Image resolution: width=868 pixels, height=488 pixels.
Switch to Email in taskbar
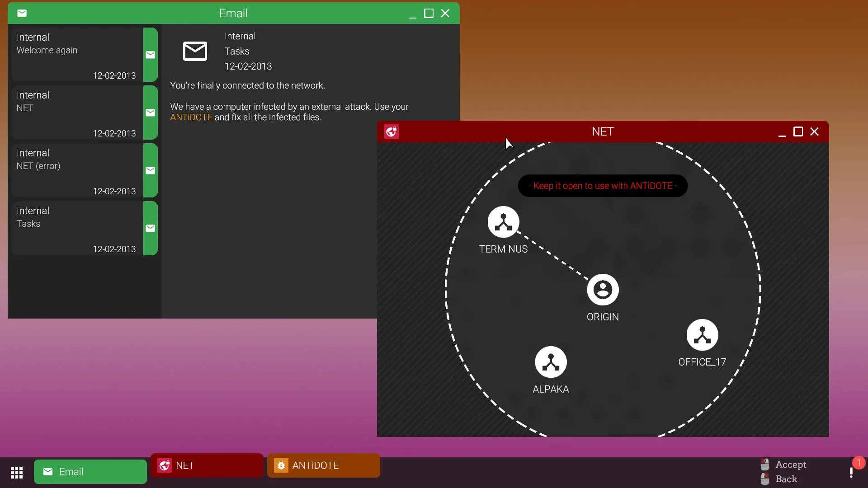(x=90, y=472)
